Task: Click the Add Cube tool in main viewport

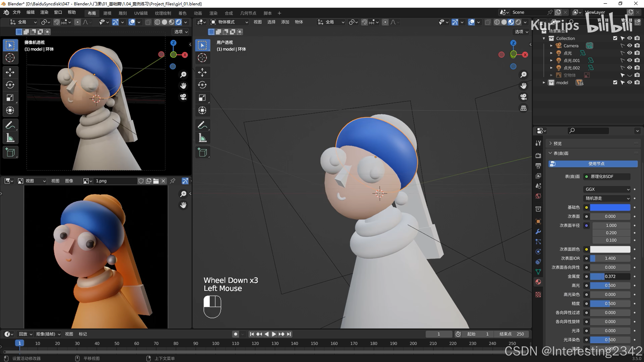Action: (202, 152)
